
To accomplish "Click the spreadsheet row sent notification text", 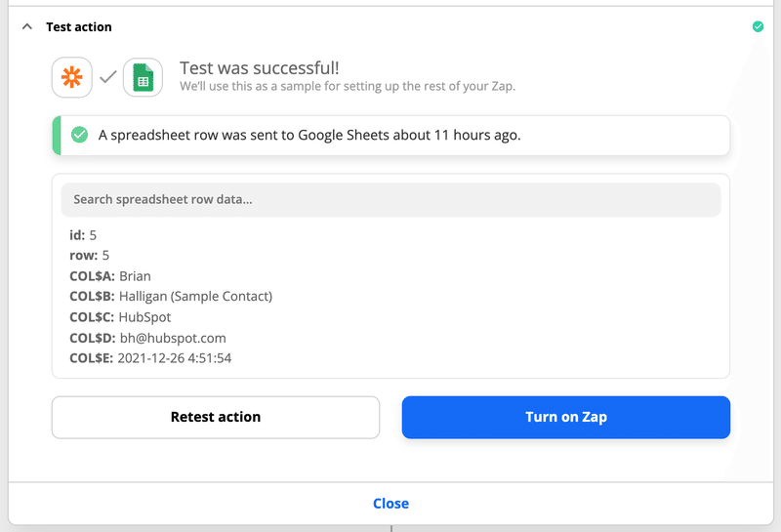I will click(309, 135).
